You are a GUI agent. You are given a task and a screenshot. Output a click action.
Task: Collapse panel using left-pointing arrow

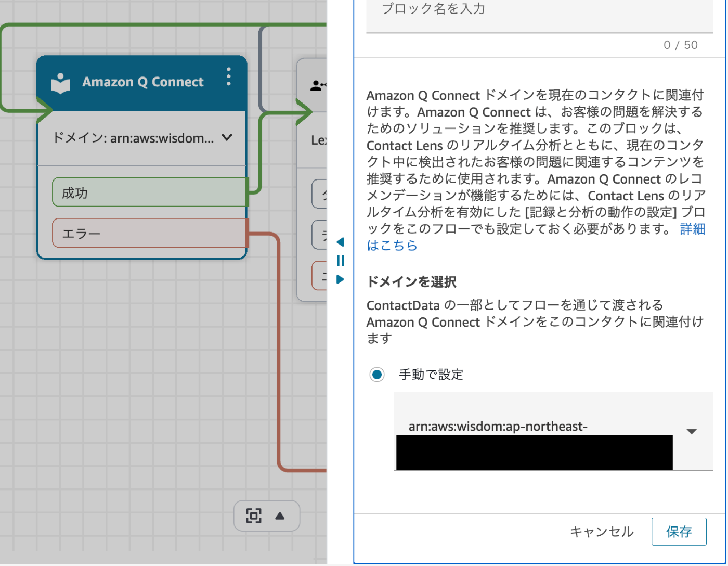340,242
